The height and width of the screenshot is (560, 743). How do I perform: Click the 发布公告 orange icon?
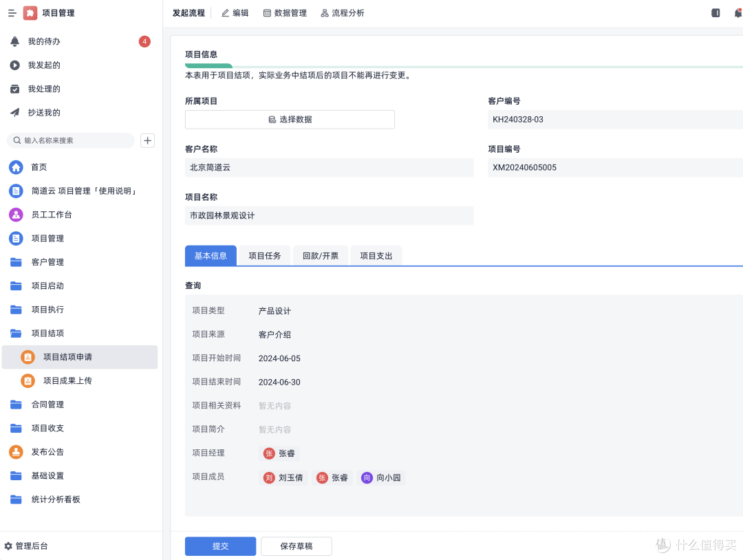(x=16, y=451)
